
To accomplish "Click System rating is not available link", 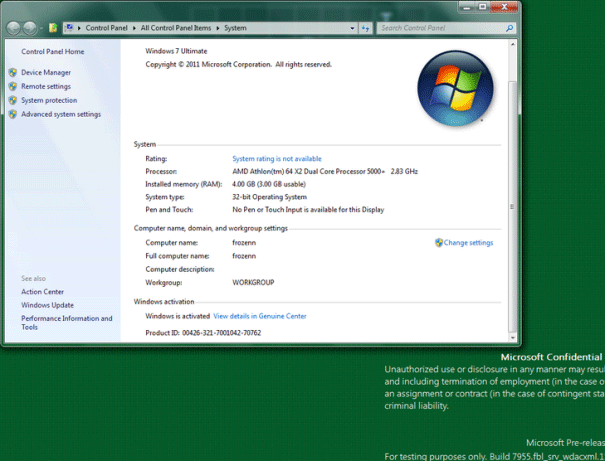I will (x=277, y=159).
